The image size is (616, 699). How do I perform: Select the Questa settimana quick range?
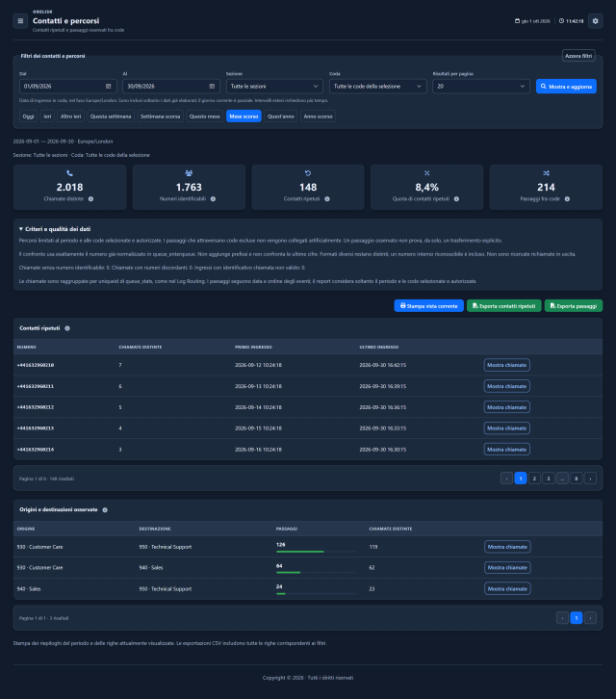(111, 116)
